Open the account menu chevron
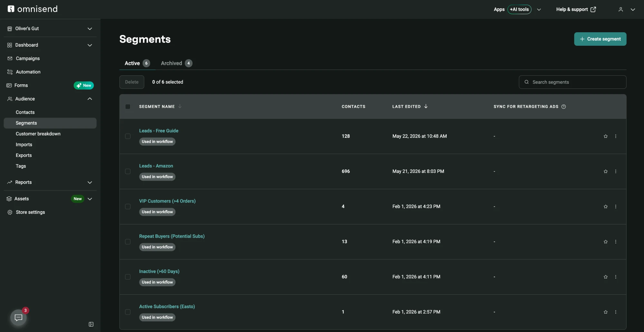The height and width of the screenshot is (332, 644). [x=633, y=9]
